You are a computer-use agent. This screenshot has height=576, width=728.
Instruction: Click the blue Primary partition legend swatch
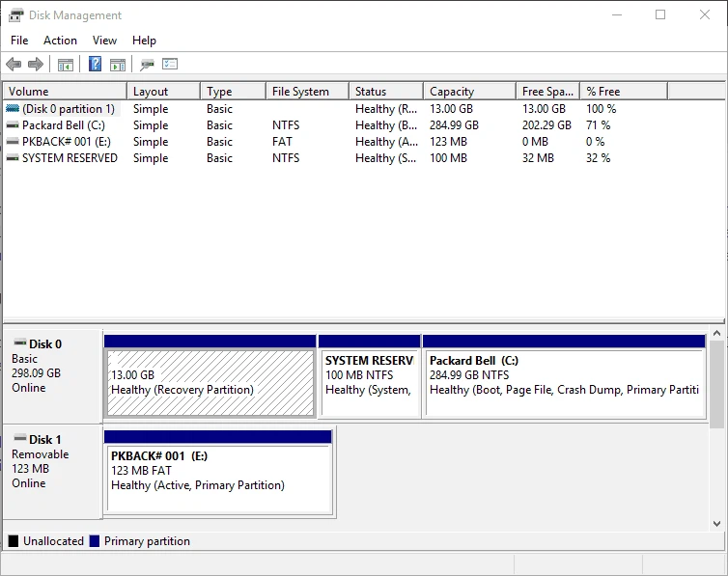pyautogui.click(x=95, y=541)
